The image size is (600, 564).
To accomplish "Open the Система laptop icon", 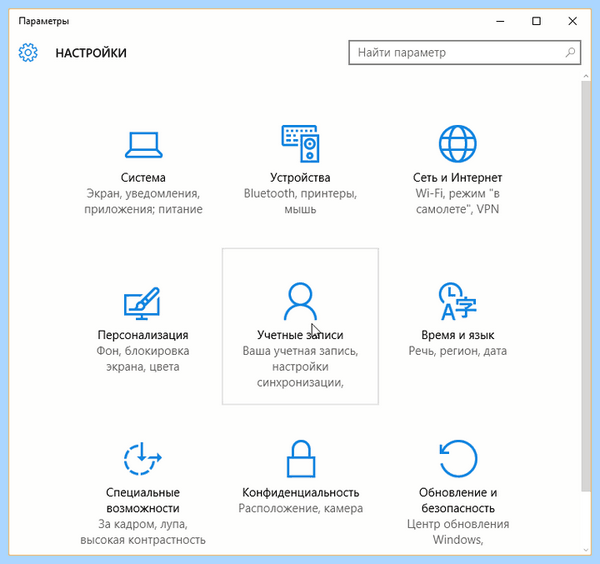I will point(143,145).
